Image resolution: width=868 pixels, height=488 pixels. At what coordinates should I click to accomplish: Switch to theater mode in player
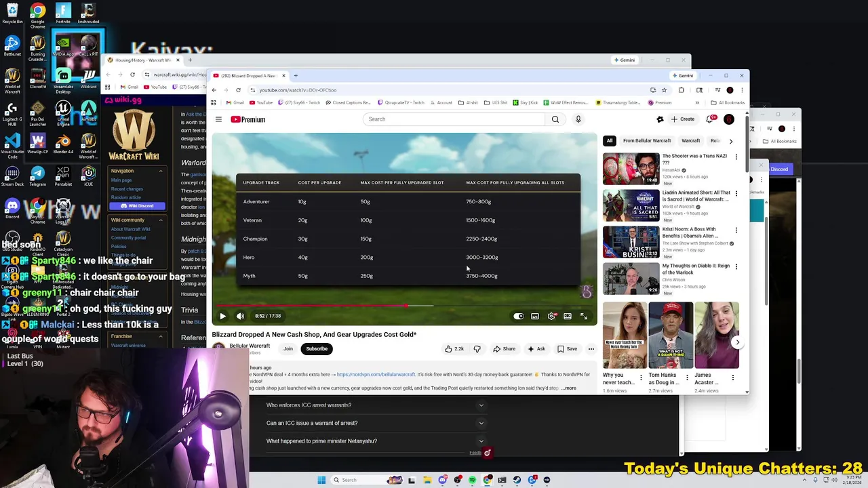(x=568, y=316)
